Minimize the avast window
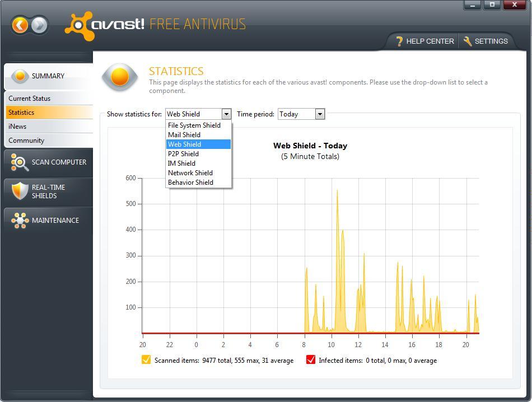 (472, 4)
